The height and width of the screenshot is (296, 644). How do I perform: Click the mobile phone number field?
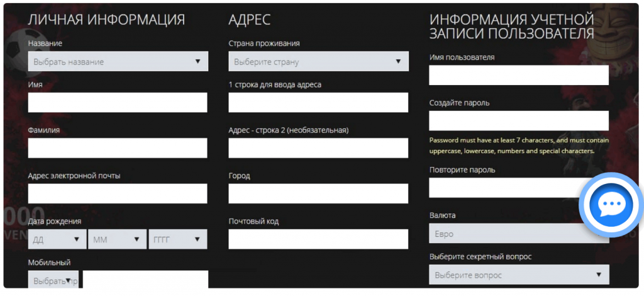click(145, 280)
